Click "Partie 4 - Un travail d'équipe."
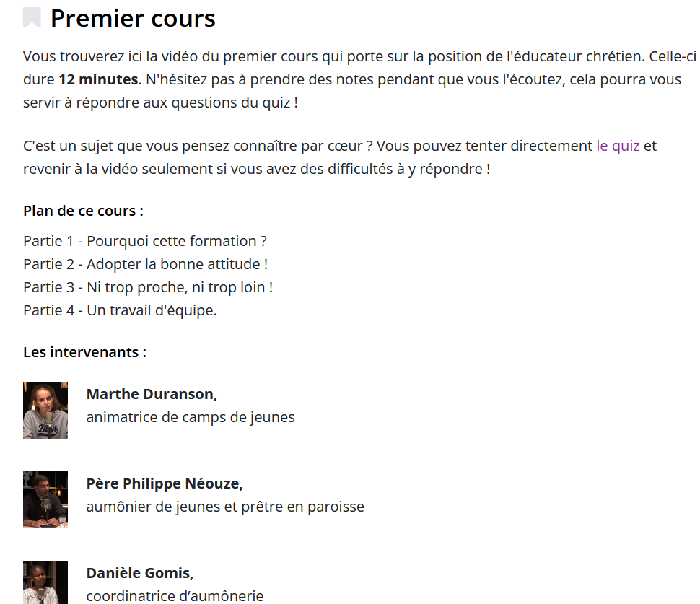The height and width of the screenshot is (604, 700). [120, 310]
